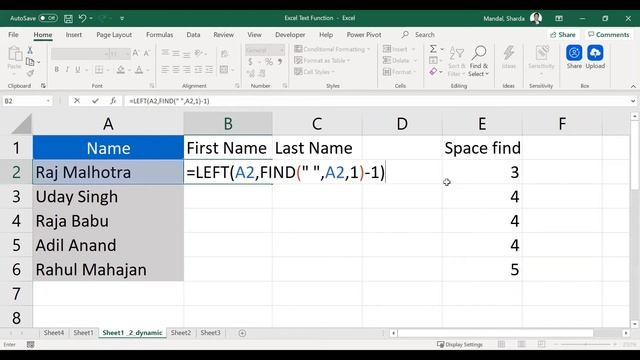Add a new sheet with the plus icon
The height and width of the screenshot is (360, 640).
242,333
